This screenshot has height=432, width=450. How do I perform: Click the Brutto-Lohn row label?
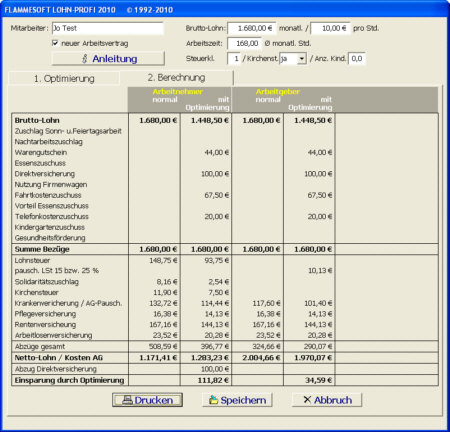pos(37,120)
